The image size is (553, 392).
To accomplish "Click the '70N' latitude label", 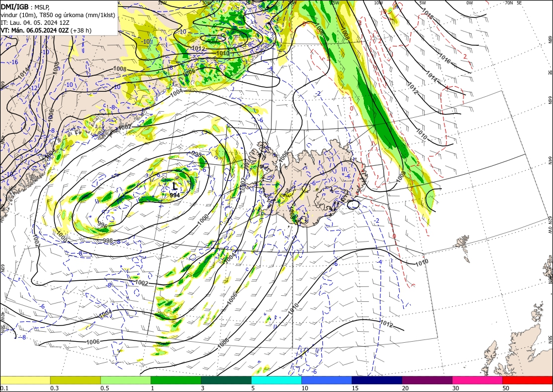I will (509, 3).
